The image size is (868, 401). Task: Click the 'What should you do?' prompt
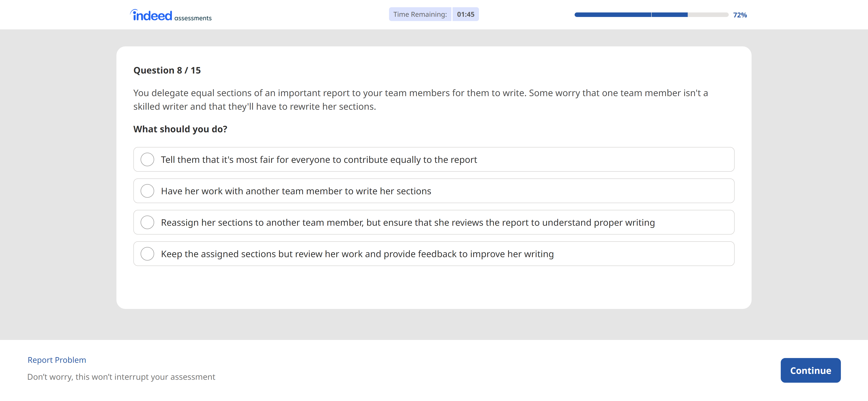click(180, 129)
